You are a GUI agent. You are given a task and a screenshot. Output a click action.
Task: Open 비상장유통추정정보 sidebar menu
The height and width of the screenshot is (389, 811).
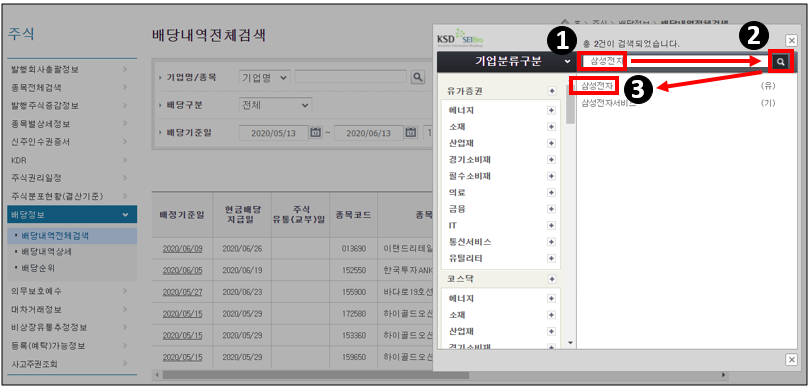coord(72,328)
